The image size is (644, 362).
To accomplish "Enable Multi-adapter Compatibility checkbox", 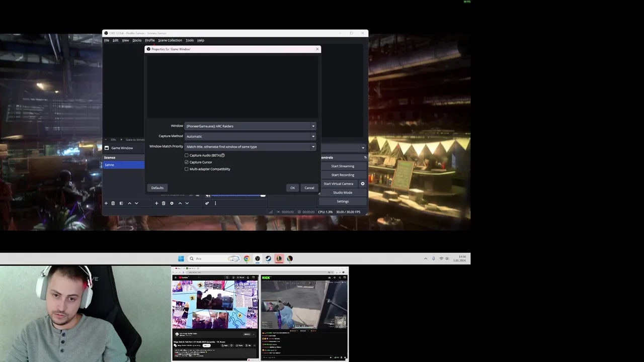I will pos(187,169).
